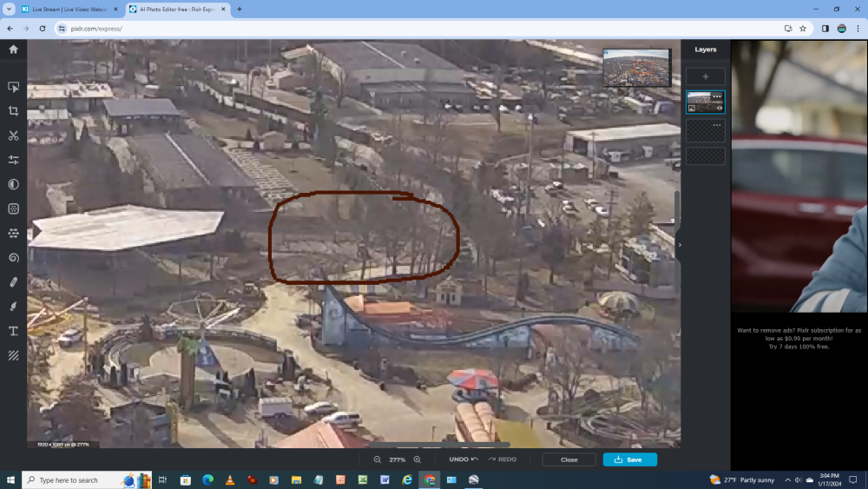Screen dimensions: 868x489
Task: Select the Draw brush tool
Action: point(13,307)
